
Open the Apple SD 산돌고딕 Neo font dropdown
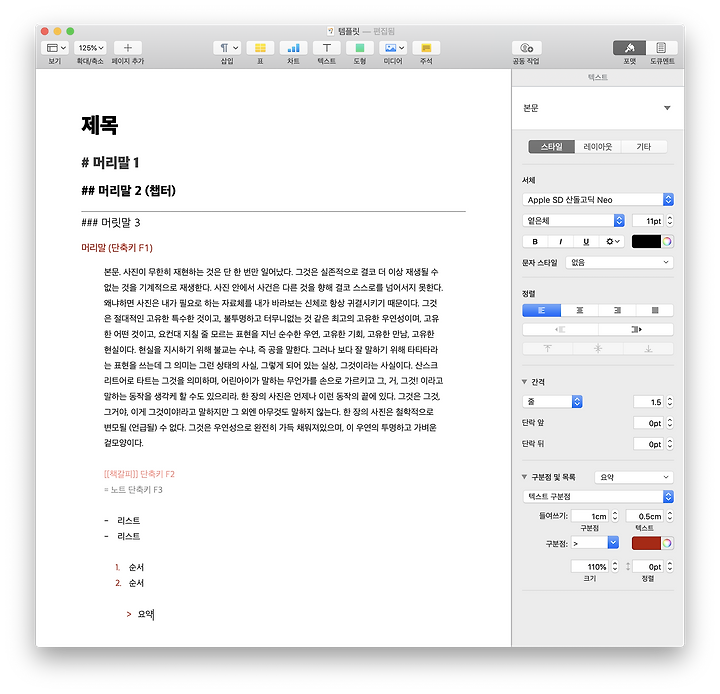pos(598,200)
